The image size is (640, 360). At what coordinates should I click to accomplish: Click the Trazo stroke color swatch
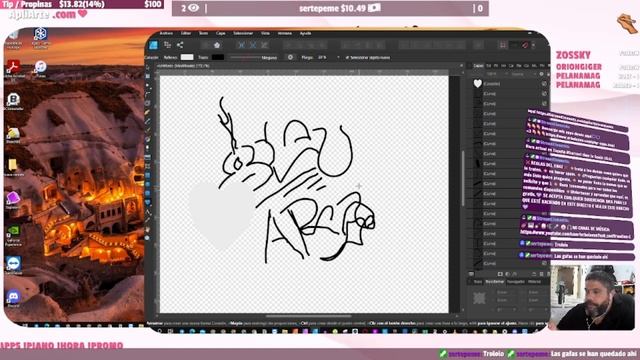(x=218, y=58)
